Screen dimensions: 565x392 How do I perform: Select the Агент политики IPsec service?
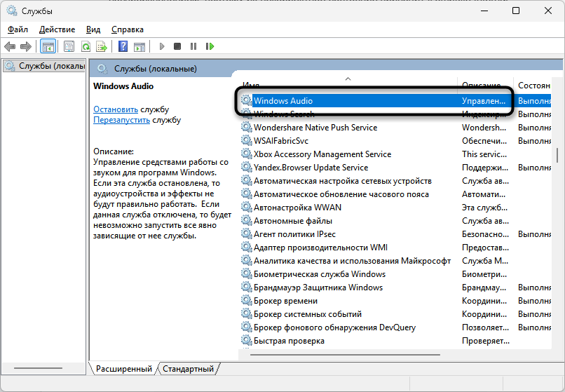click(x=395, y=234)
